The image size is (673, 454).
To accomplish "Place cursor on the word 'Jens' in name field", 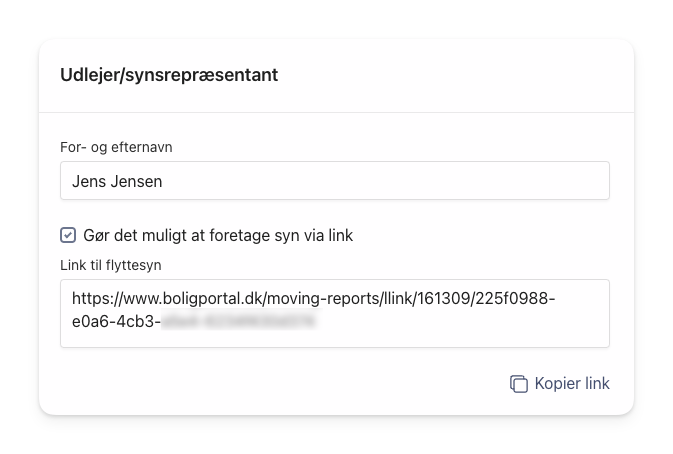I will 89,182.
